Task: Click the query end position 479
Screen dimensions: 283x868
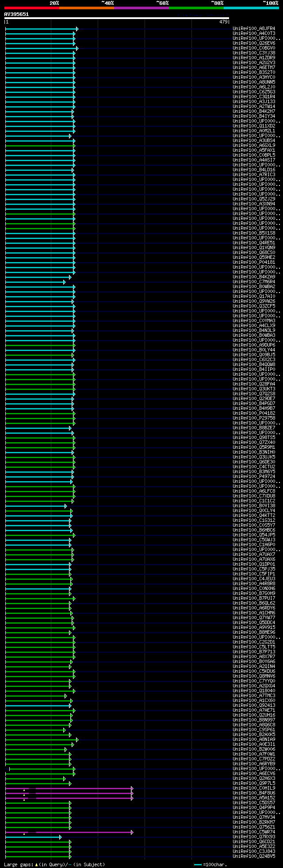Action: [223, 22]
